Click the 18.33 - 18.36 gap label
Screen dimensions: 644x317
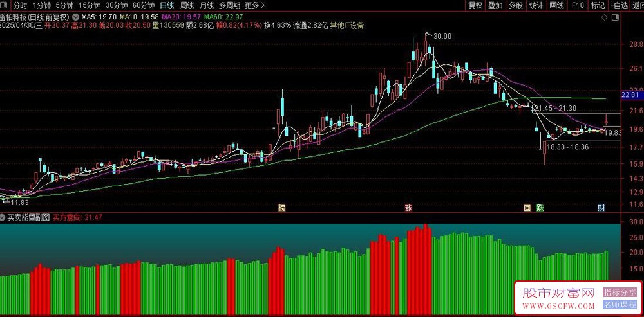point(569,147)
